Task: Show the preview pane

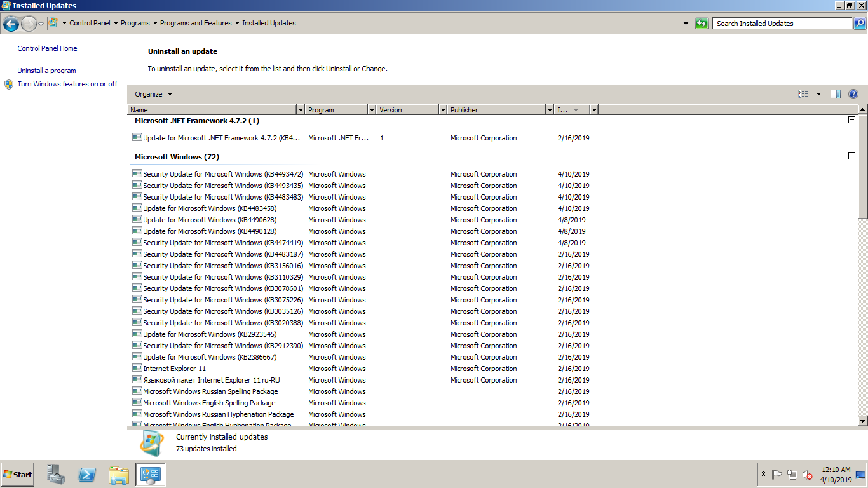Action: click(836, 94)
